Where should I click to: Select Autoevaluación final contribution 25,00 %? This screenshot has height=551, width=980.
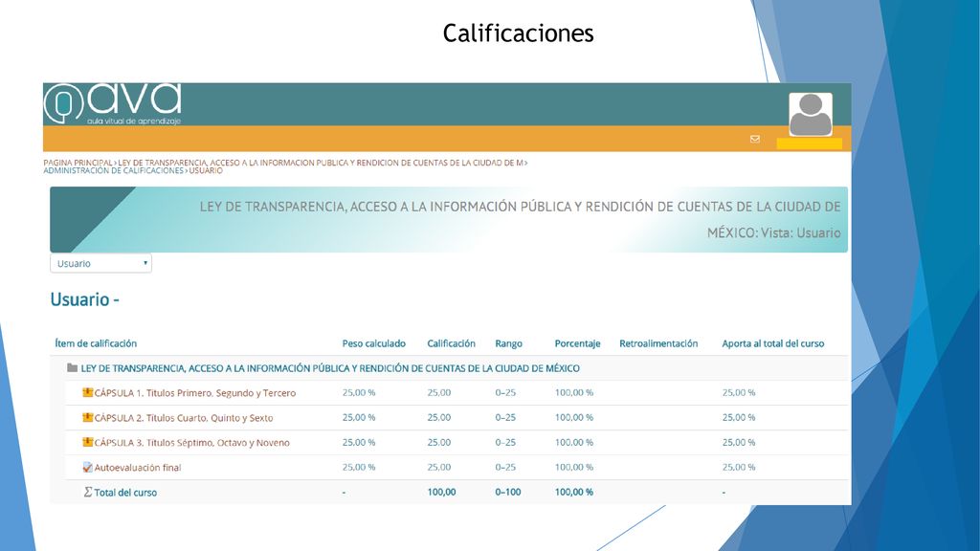(x=739, y=467)
